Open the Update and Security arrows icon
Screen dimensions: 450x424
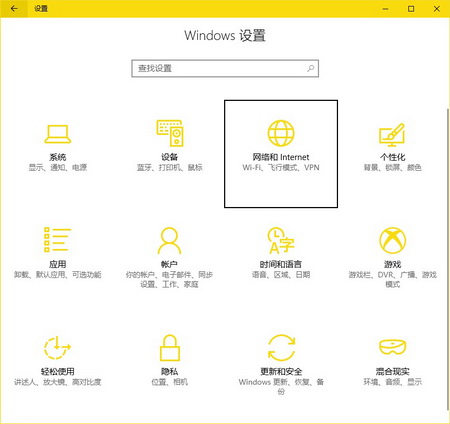(x=281, y=348)
